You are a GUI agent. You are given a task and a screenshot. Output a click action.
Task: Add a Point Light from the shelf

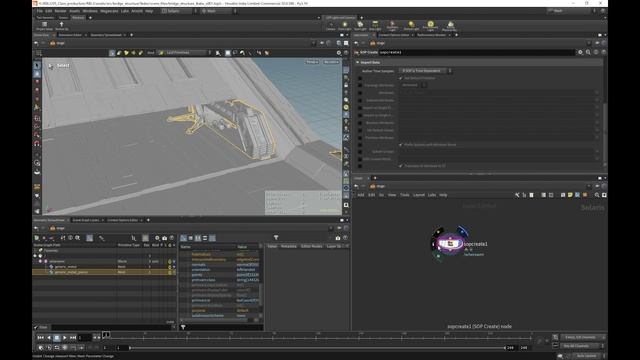[345, 26]
